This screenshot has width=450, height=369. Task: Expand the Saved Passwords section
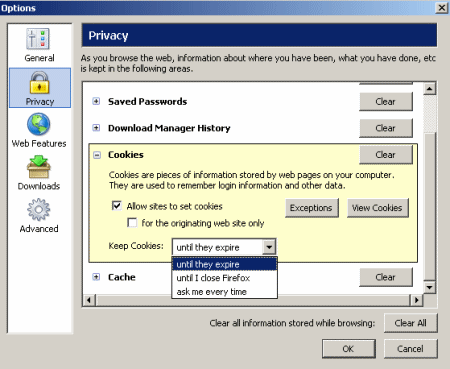click(x=96, y=101)
